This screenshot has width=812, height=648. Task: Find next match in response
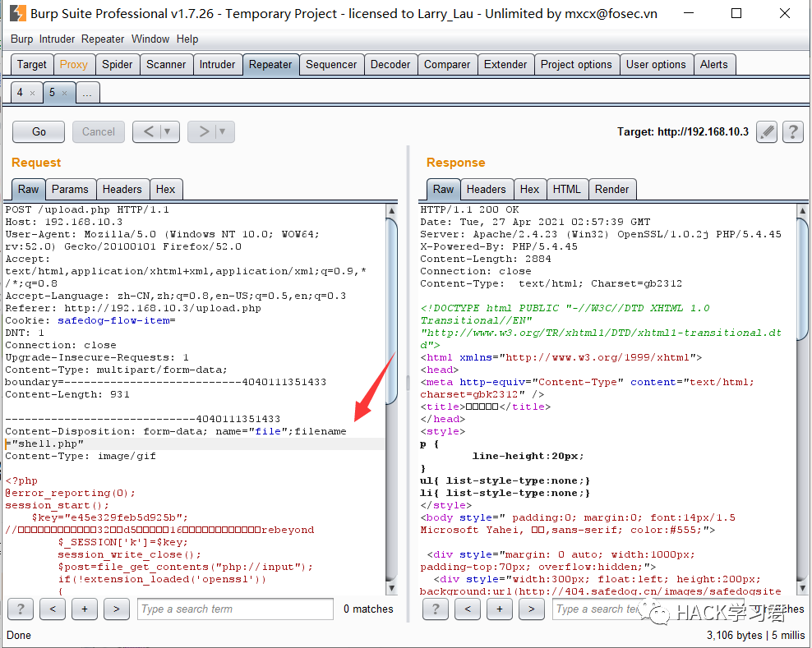click(x=531, y=609)
